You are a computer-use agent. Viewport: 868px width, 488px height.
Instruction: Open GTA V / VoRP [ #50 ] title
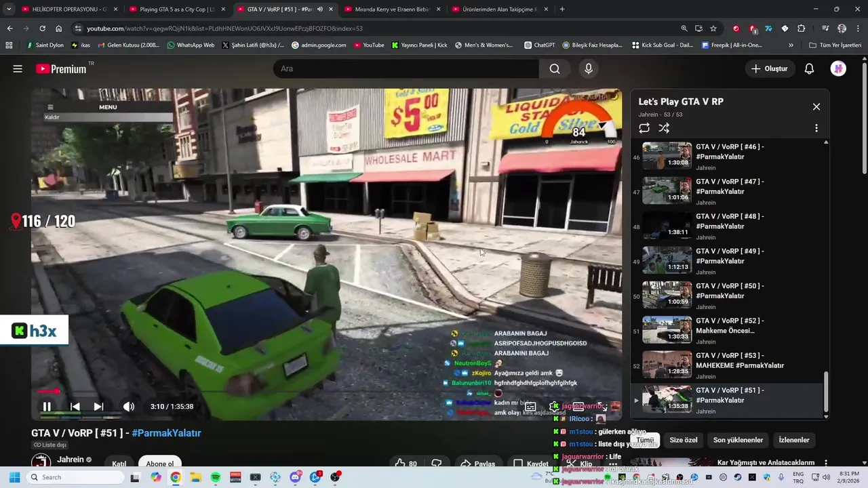[x=730, y=291]
